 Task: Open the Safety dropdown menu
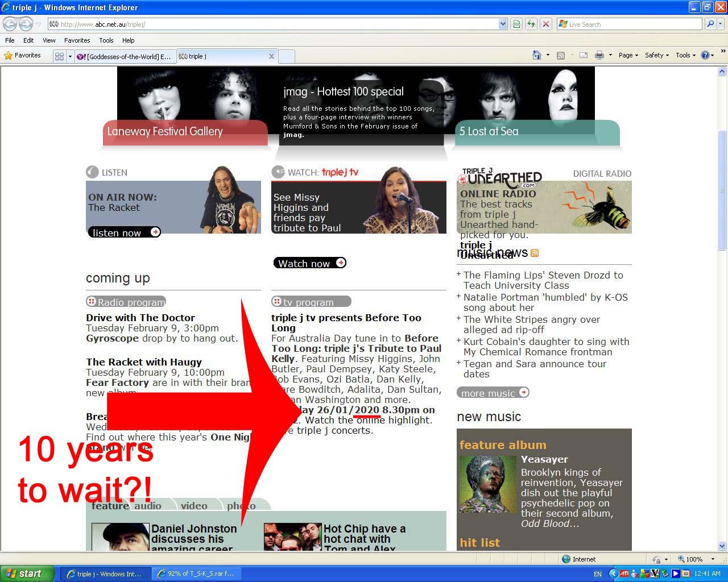(656, 55)
